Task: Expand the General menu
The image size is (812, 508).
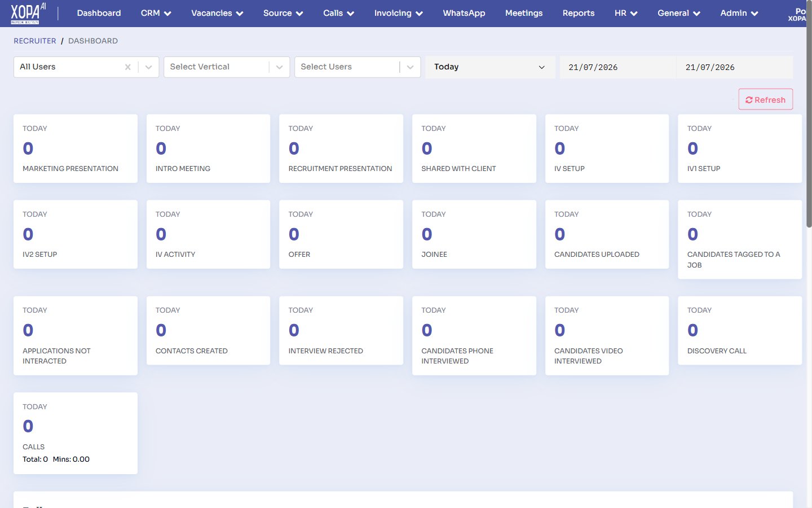Action: point(679,13)
